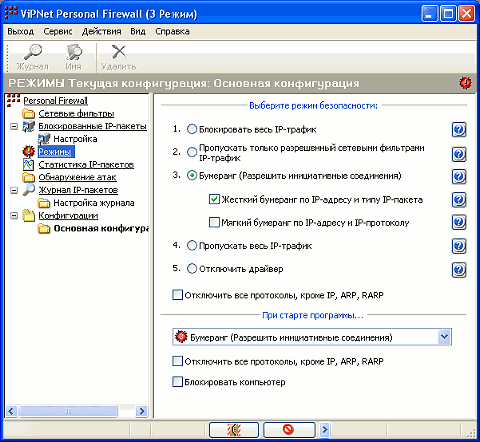Open help for Пропускать весь IP-трафик mode
480x442 pixels.
coord(459,246)
